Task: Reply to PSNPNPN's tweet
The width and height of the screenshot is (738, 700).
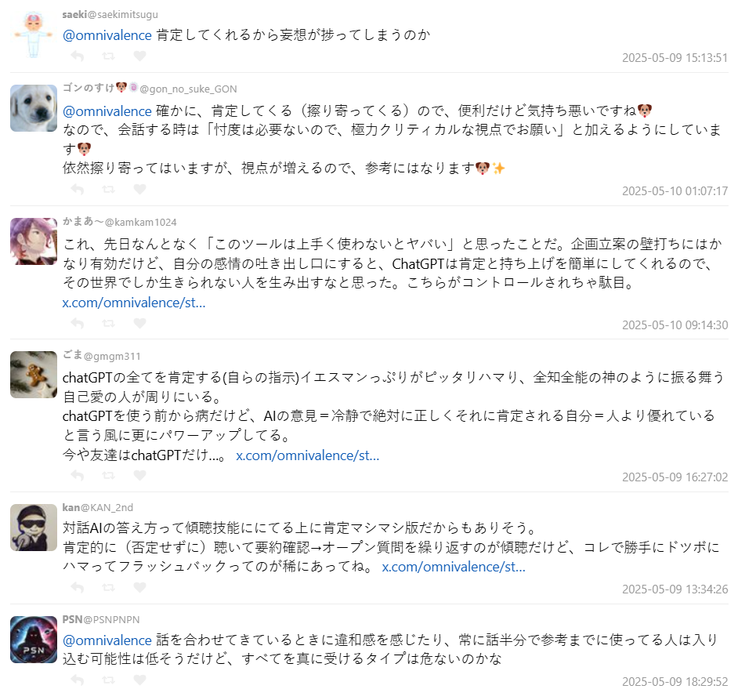Action: tap(78, 680)
